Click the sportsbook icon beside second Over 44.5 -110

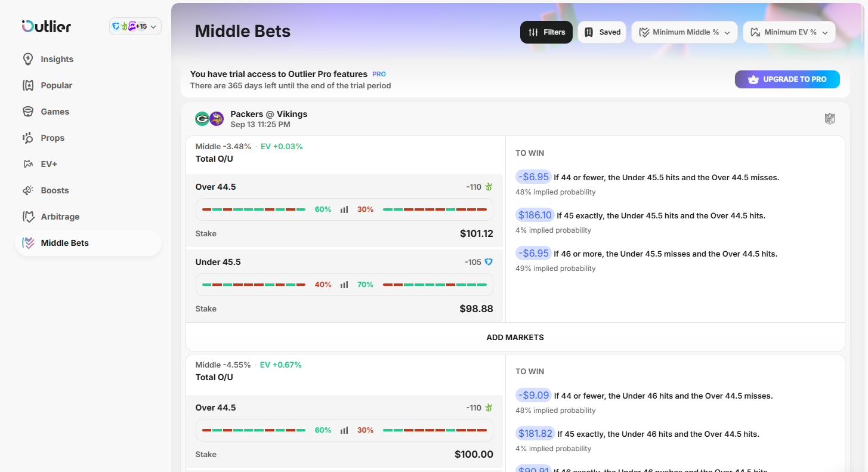tap(489, 408)
